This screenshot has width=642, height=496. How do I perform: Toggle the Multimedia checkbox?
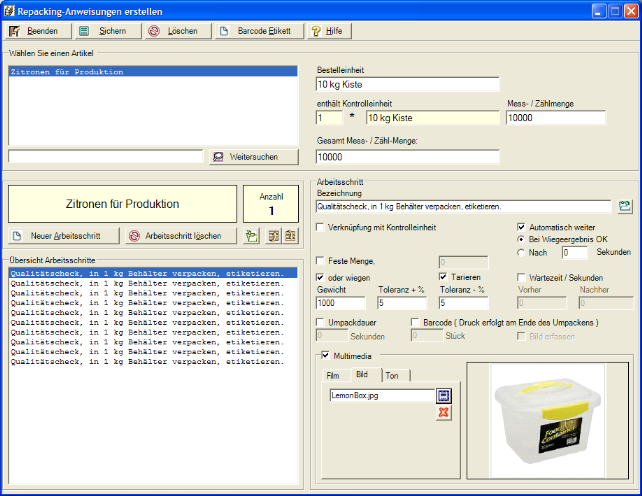(x=325, y=355)
